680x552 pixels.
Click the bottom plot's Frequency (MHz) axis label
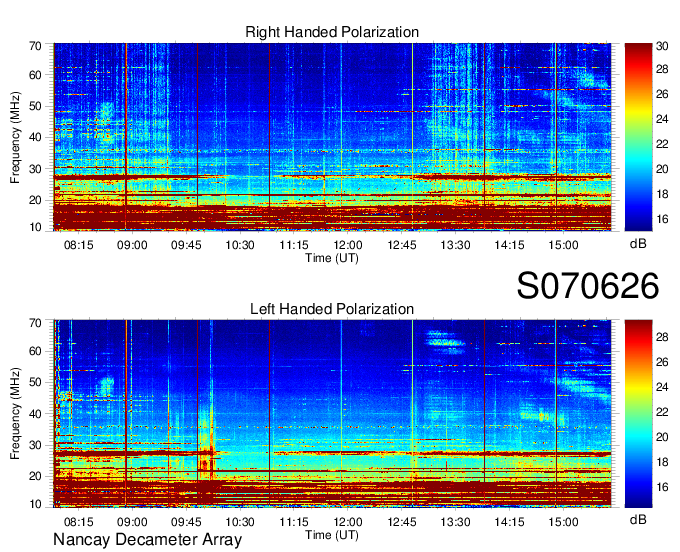pos(15,414)
